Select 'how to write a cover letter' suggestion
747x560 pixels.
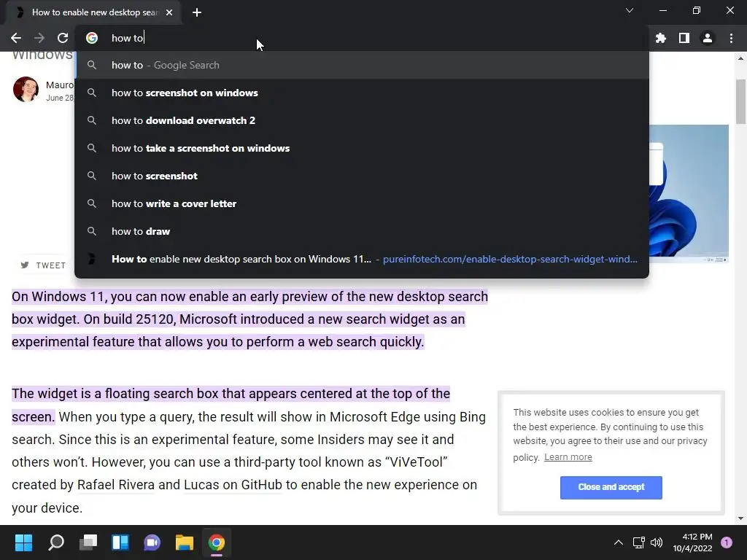[362, 203]
